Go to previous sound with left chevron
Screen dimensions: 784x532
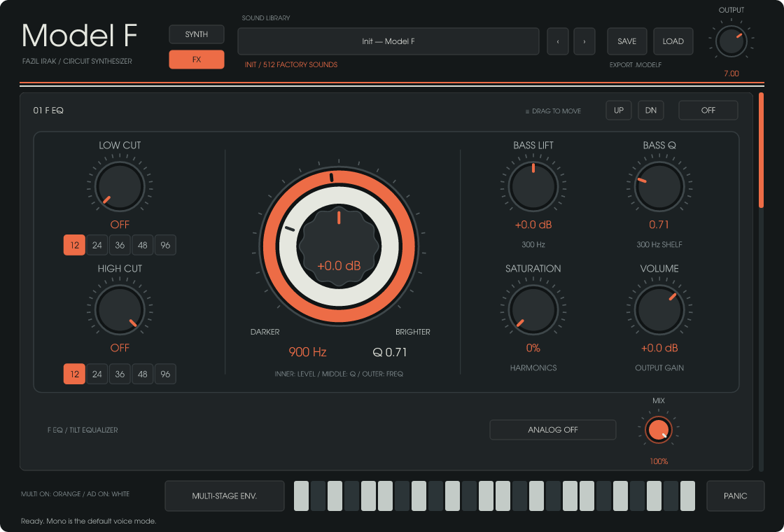558,41
